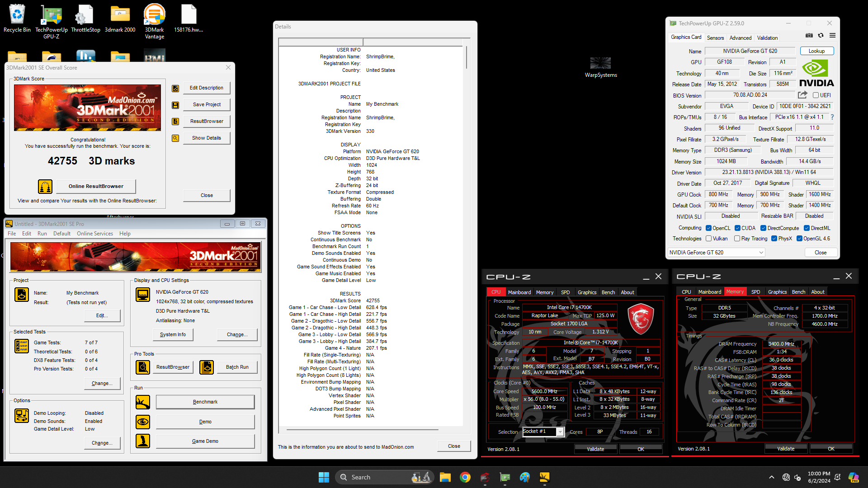Click the Save Project disk icon
Screen dimensions: 868x488
175,105
